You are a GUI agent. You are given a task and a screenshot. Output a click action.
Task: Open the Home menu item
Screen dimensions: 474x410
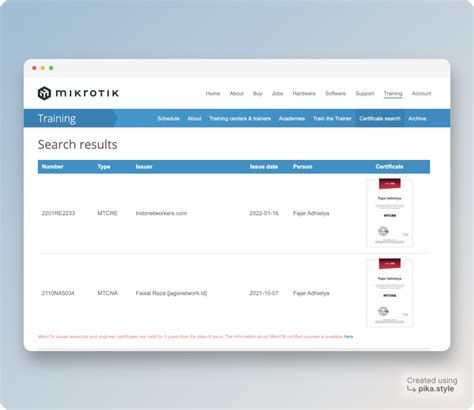(x=213, y=93)
